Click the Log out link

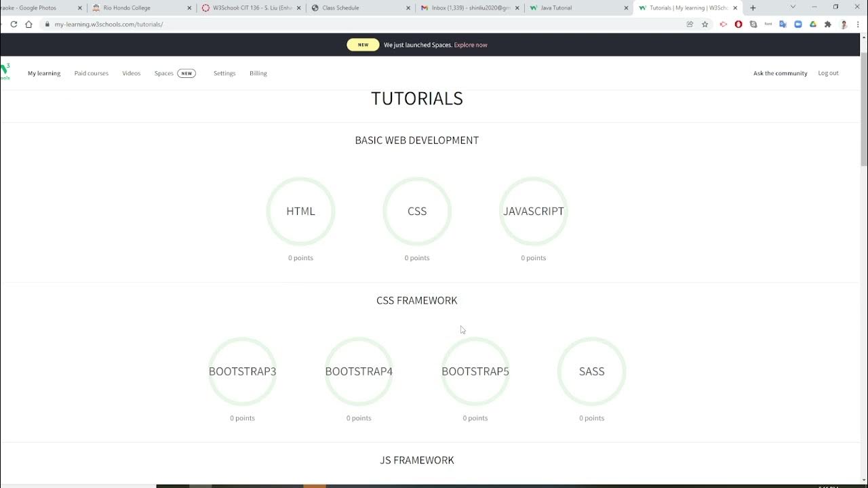coord(829,73)
